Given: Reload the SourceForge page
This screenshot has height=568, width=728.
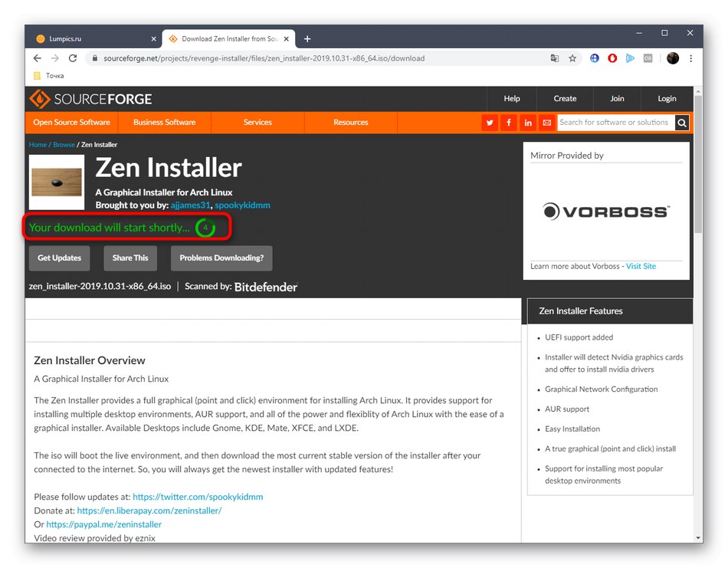Looking at the screenshot, I should (x=73, y=58).
